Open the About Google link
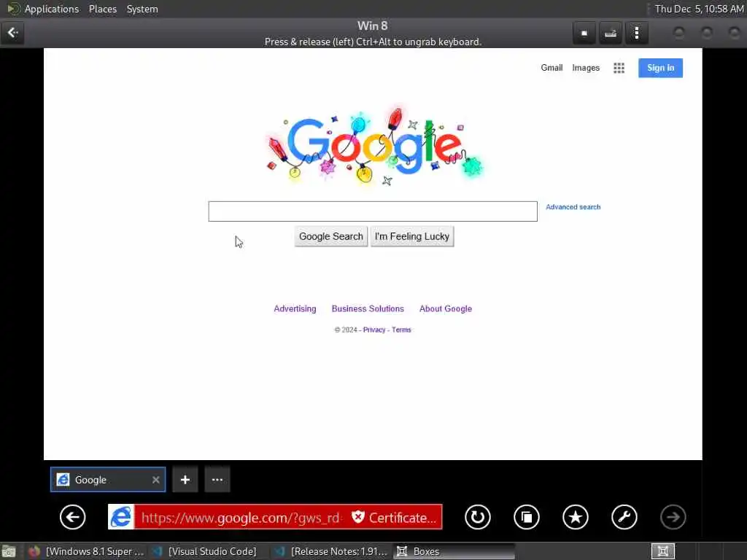 [446, 308]
